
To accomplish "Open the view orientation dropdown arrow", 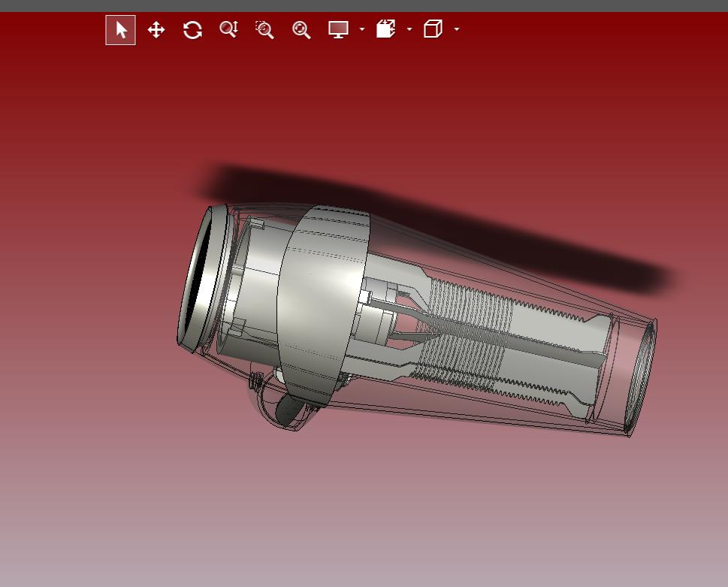I will tap(457, 29).
